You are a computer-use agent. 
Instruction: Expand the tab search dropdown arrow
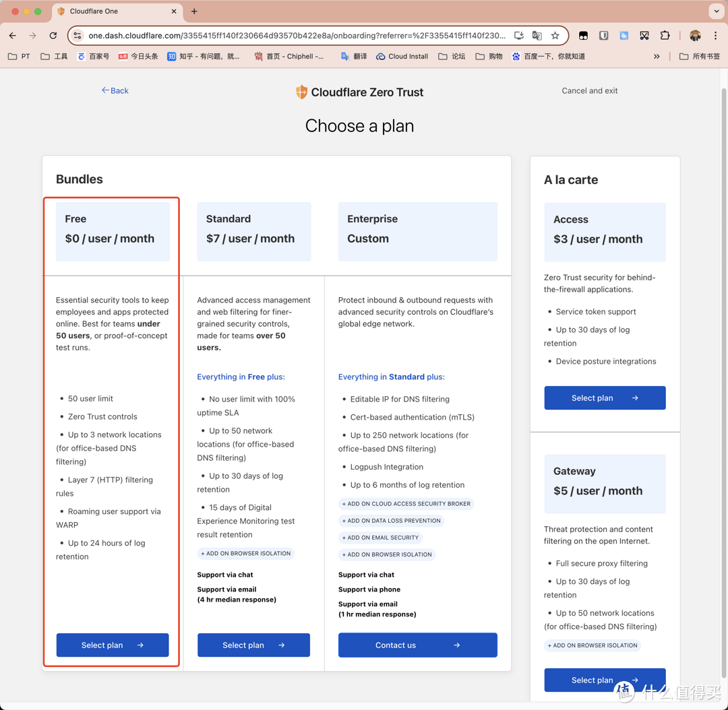(716, 11)
